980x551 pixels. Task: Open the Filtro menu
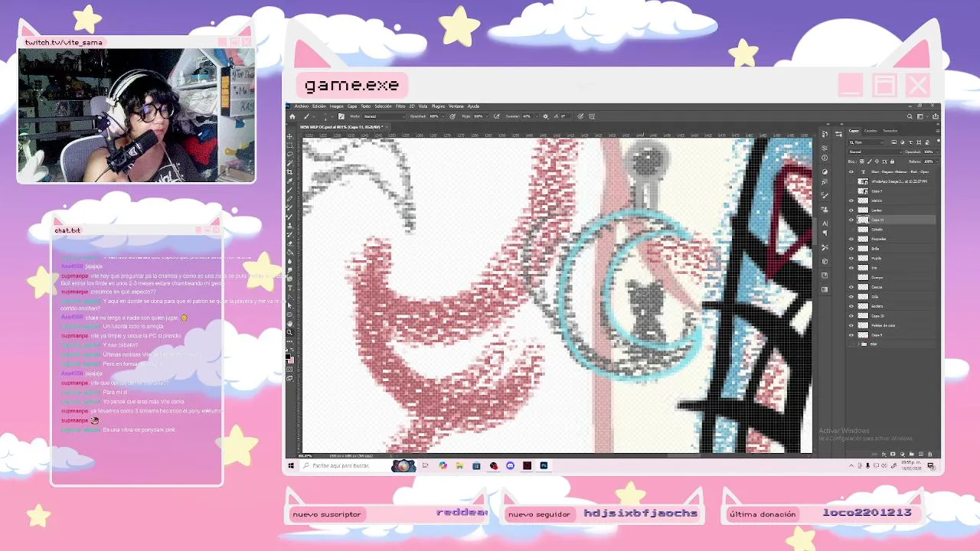[x=400, y=106]
